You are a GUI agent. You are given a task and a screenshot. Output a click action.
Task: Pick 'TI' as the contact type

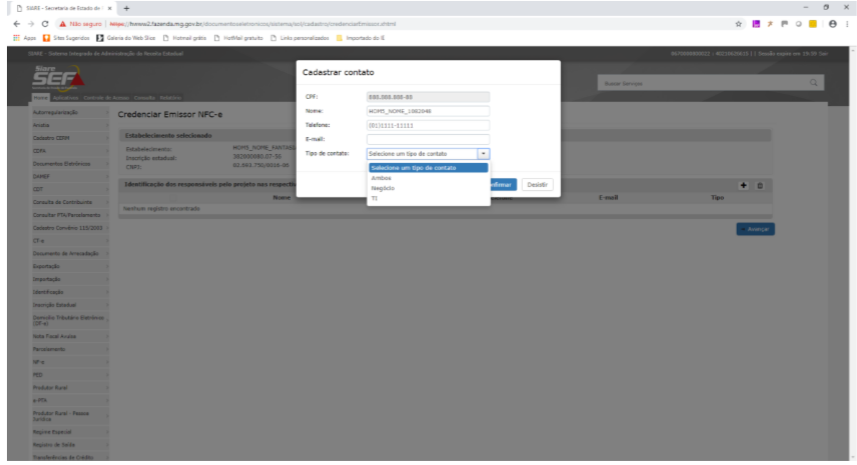tap(374, 198)
